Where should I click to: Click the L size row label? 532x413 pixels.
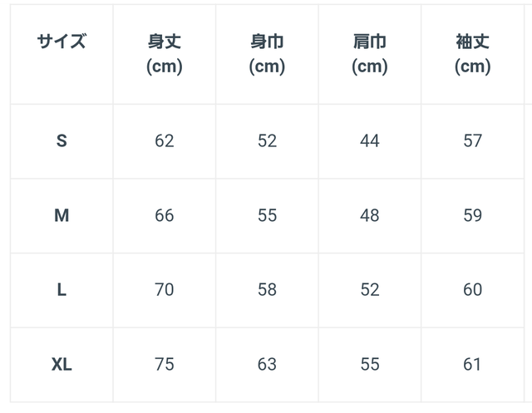pos(62,290)
